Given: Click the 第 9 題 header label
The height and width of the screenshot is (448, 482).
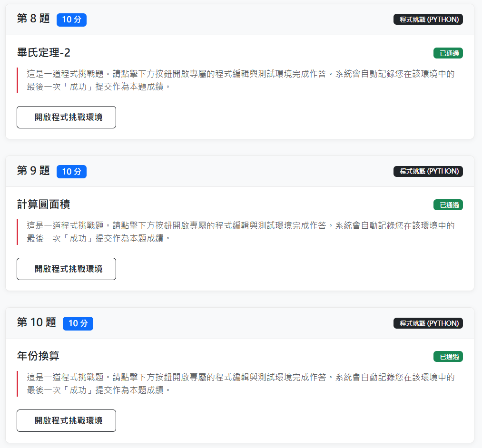Looking at the screenshot, I should click(33, 171).
